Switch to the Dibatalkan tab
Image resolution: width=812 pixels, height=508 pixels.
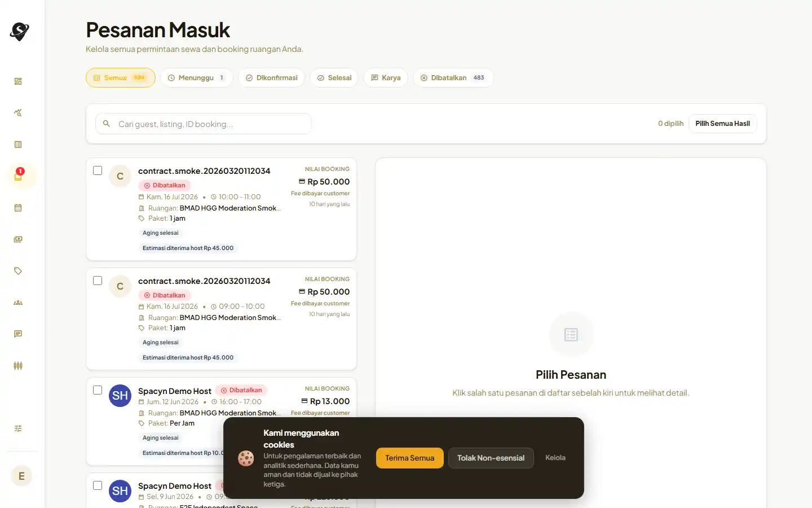coord(453,78)
